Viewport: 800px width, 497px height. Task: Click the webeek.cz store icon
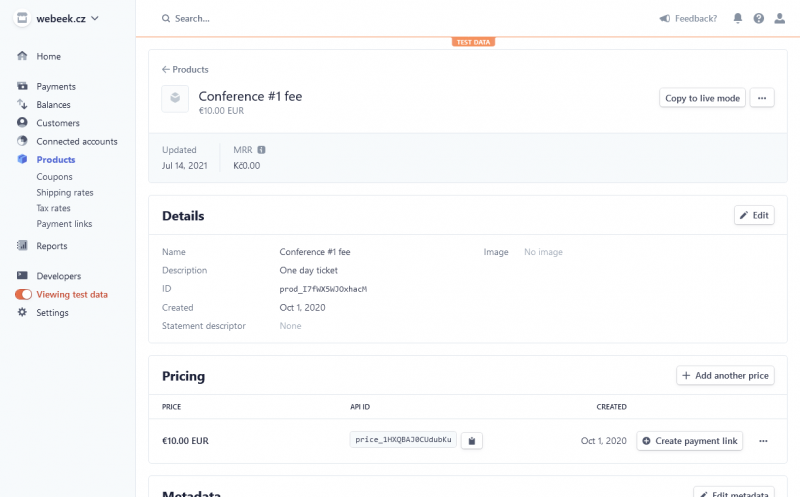tap(22, 18)
